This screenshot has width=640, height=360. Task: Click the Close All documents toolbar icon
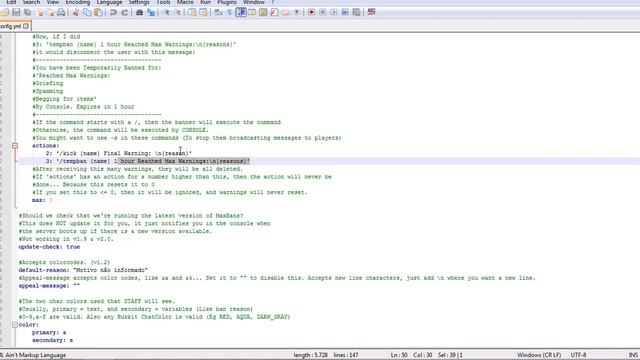pos(50,12)
